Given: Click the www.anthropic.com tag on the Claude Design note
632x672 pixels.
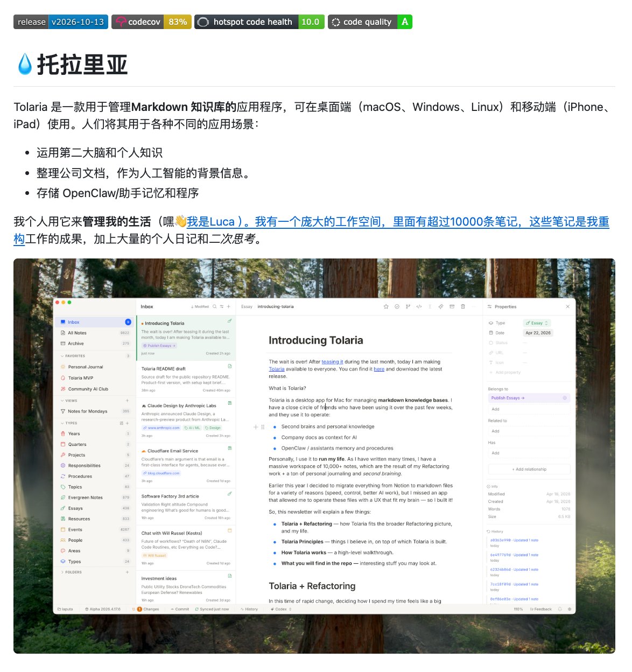Looking at the screenshot, I should [x=161, y=428].
